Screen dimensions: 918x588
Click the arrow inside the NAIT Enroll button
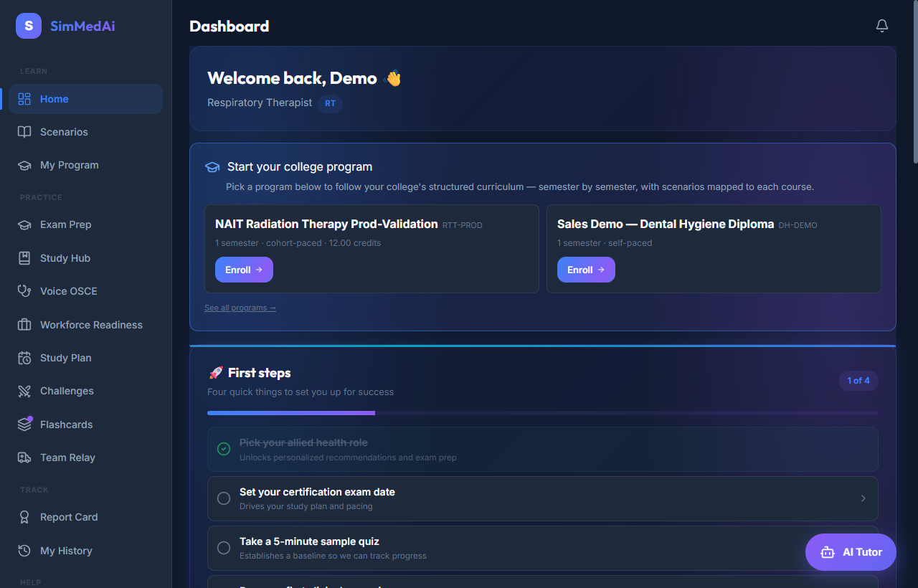coord(259,270)
